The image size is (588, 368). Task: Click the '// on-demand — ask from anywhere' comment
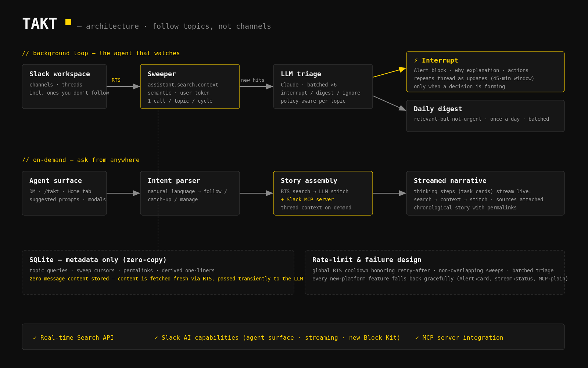pyautogui.click(x=81, y=160)
